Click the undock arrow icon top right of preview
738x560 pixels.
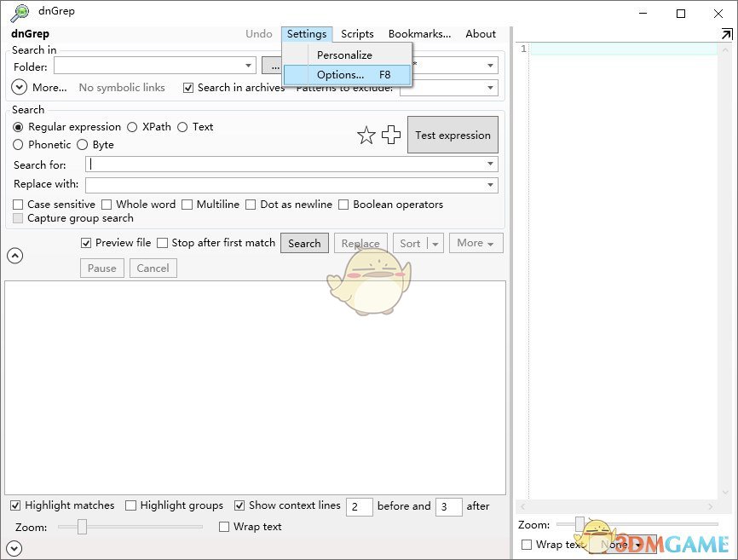click(x=727, y=34)
